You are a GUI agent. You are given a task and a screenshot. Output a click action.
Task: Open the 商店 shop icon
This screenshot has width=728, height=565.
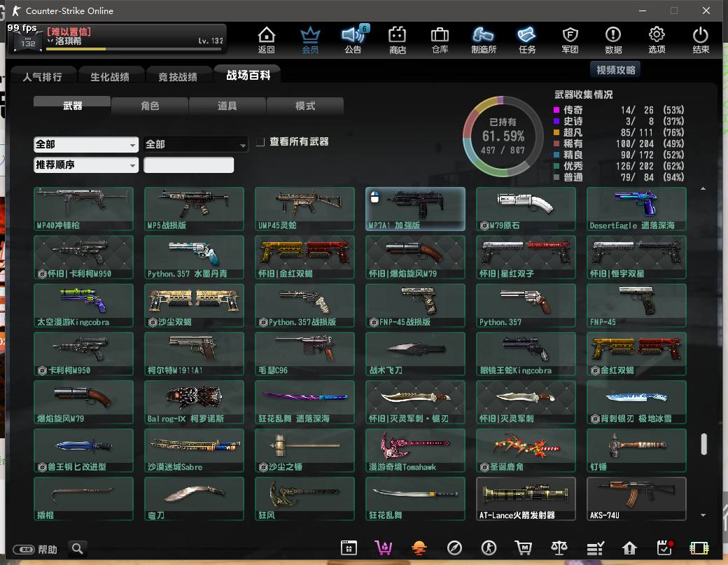(398, 40)
